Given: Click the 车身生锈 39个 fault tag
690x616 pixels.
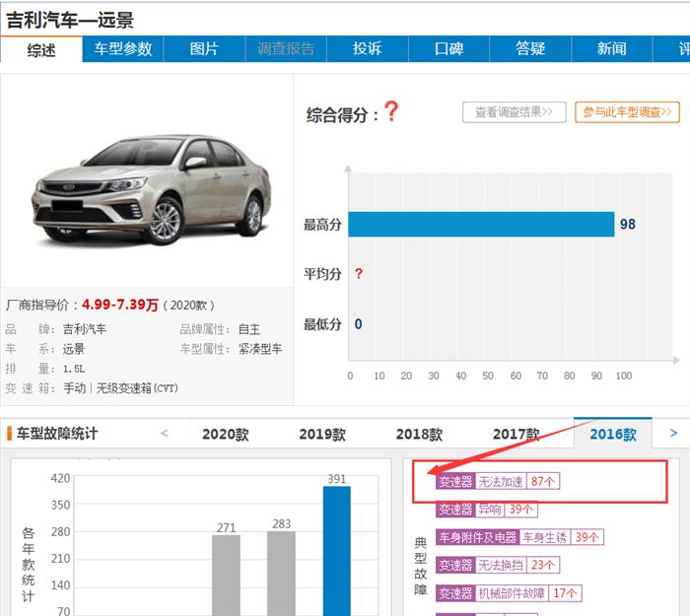Looking at the screenshot, I should [x=519, y=537].
